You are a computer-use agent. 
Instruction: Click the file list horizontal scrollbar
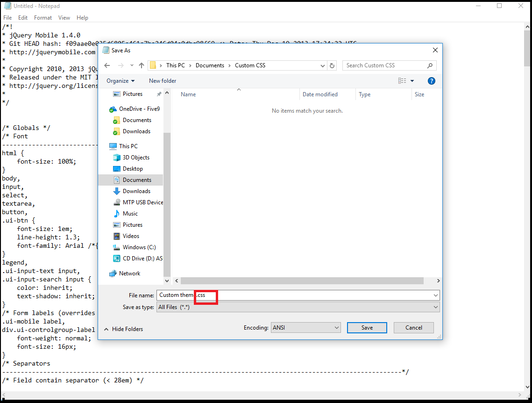pyautogui.click(x=302, y=281)
